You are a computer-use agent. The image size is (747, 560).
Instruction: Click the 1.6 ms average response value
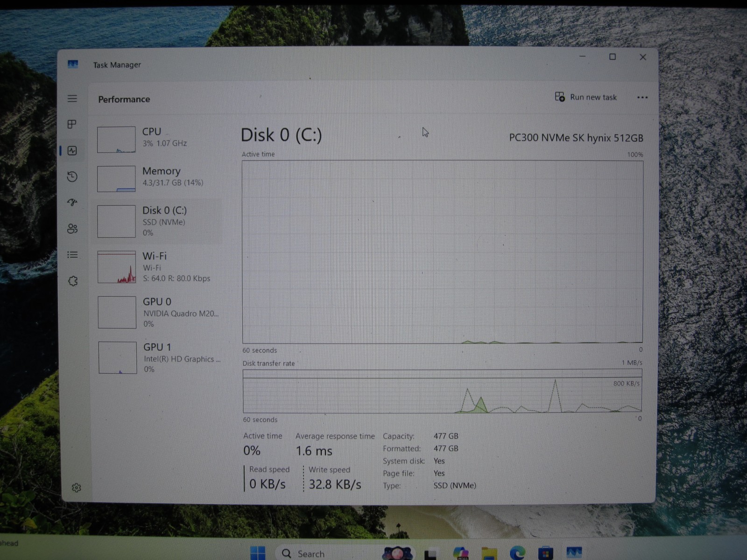pos(314,451)
